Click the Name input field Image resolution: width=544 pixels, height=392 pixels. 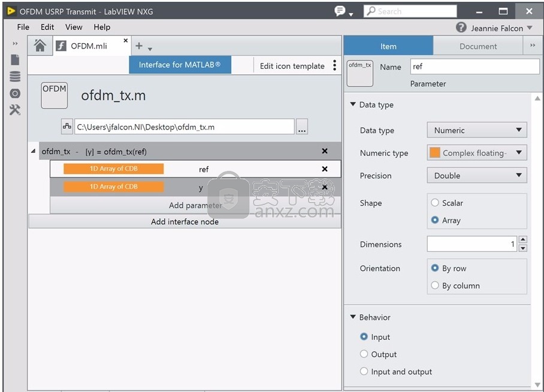[475, 67]
